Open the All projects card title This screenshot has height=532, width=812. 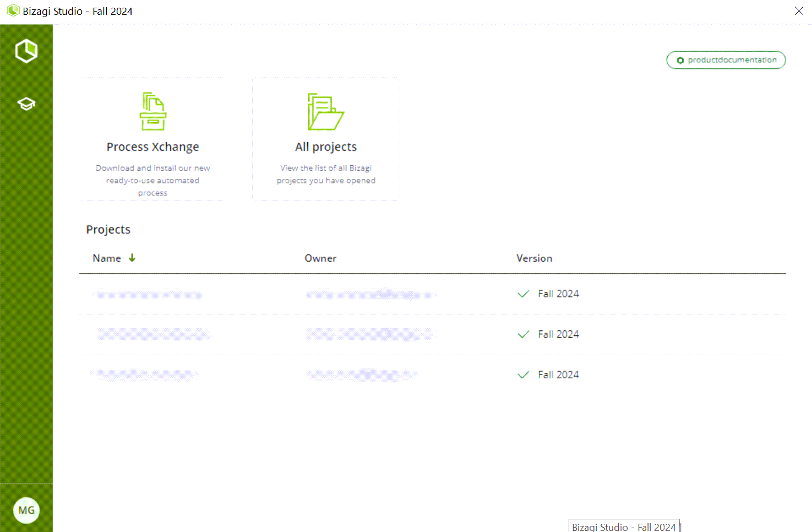pyautogui.click(x=326, y=147)
